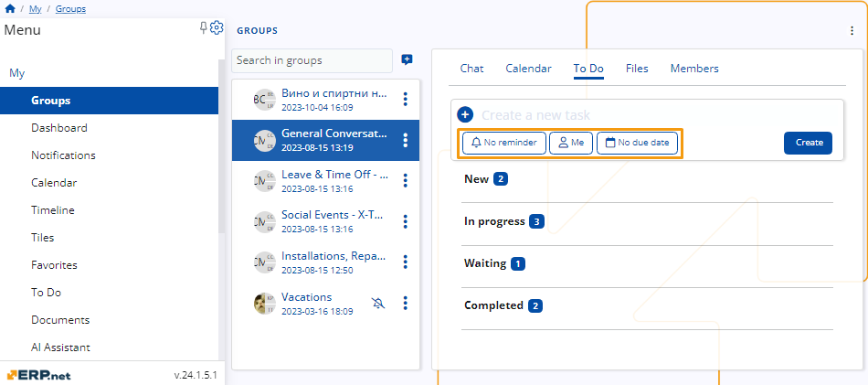Open three-dot menu for Vacations group
This screenshot has width=868, height=385.
pyautogui.click(x=405, y=303)
